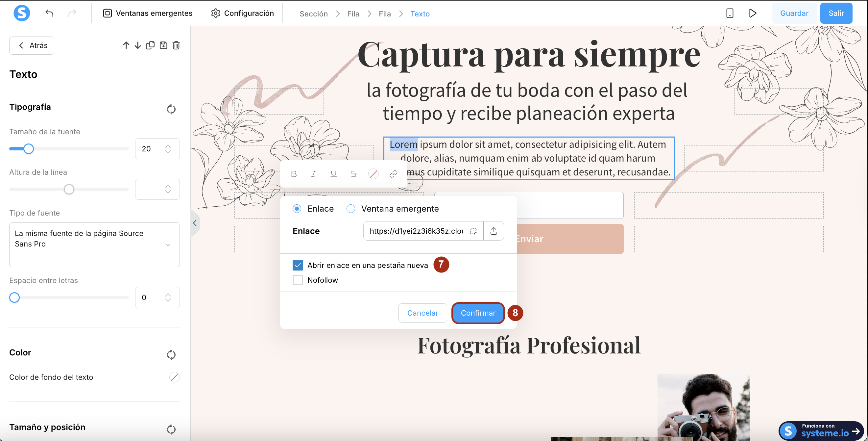The image size is (868, 441).
Task: Move element up with arrow icon
Action: [126, 45]
